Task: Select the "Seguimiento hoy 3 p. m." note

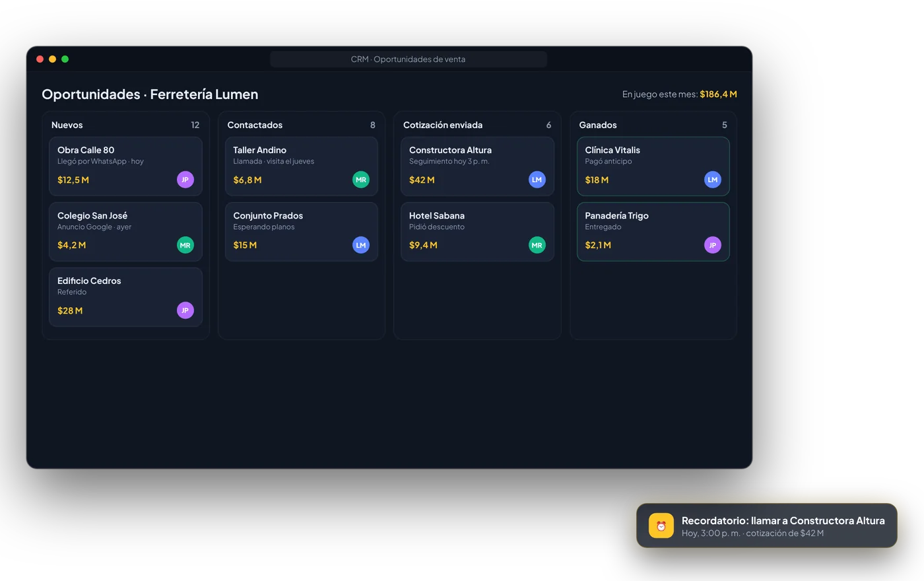Action: (449, 161)
